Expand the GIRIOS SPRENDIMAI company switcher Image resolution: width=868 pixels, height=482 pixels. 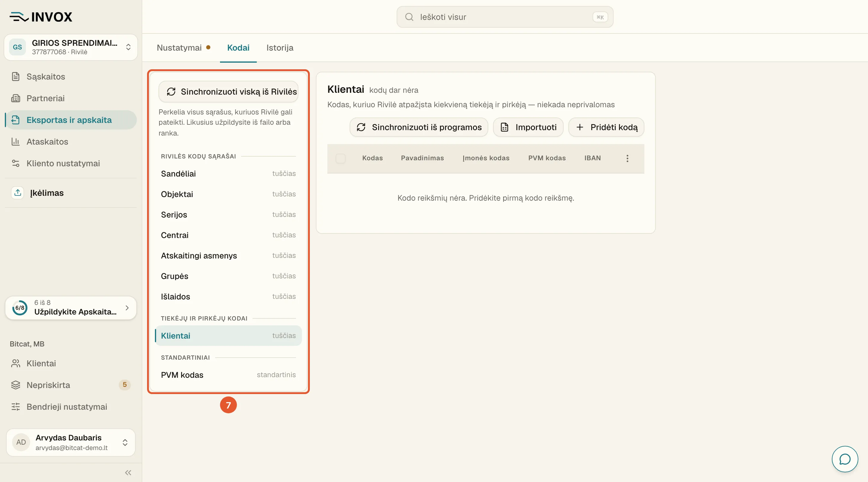71,47
